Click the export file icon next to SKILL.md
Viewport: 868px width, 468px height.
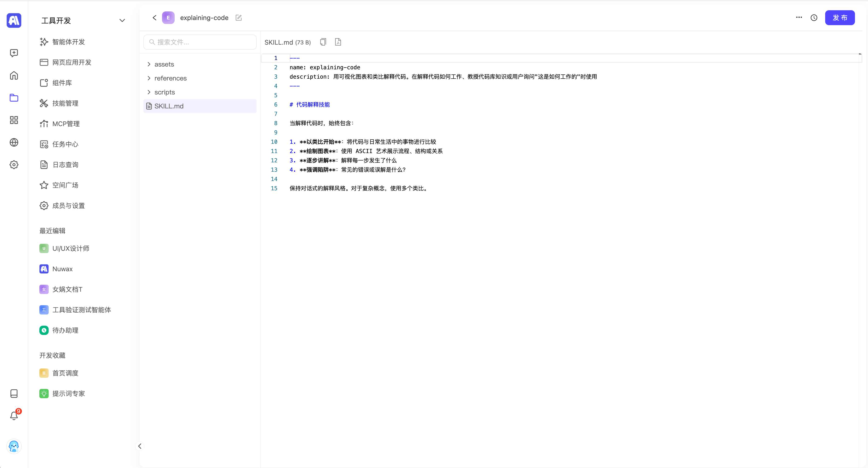click(338, 42)
